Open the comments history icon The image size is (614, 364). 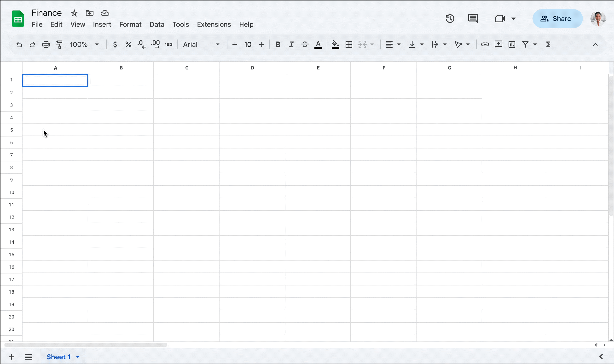pos(473,19)
